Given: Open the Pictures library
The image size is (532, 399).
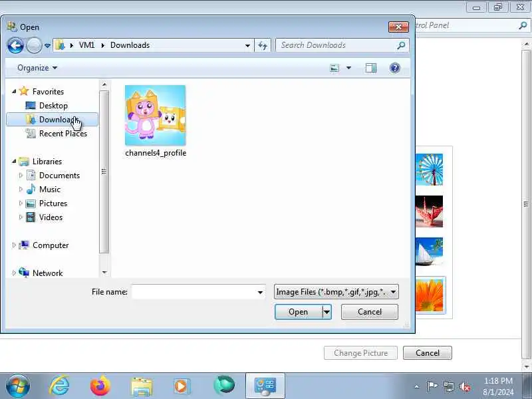Looking at the screenshot, I should tap(53, 203).
